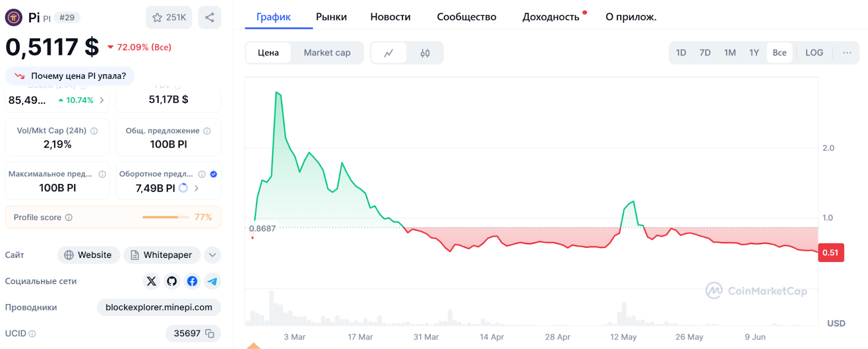The image size is (868, 349).
Task: Open the Новости tab
Action: tap(391, 17)
